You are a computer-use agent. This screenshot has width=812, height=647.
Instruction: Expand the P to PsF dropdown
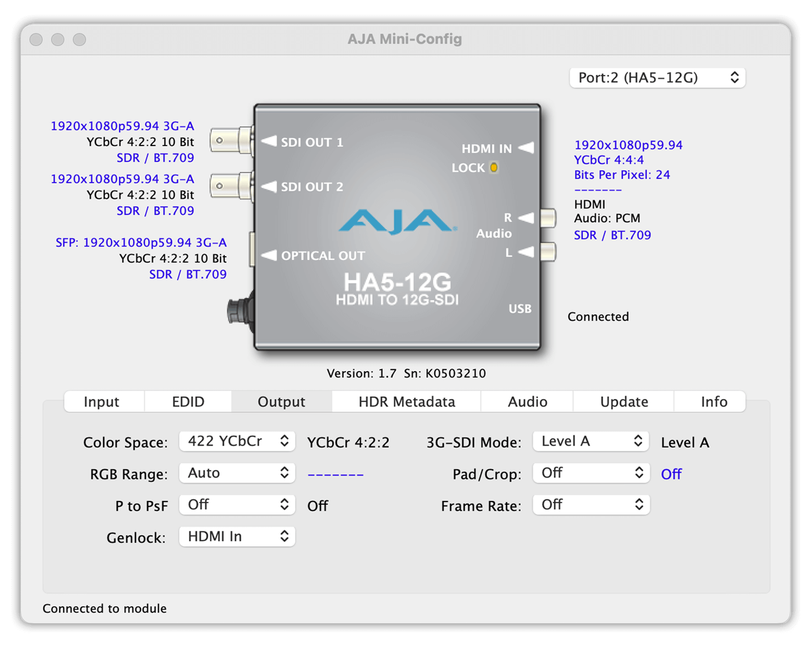[237, 505]
